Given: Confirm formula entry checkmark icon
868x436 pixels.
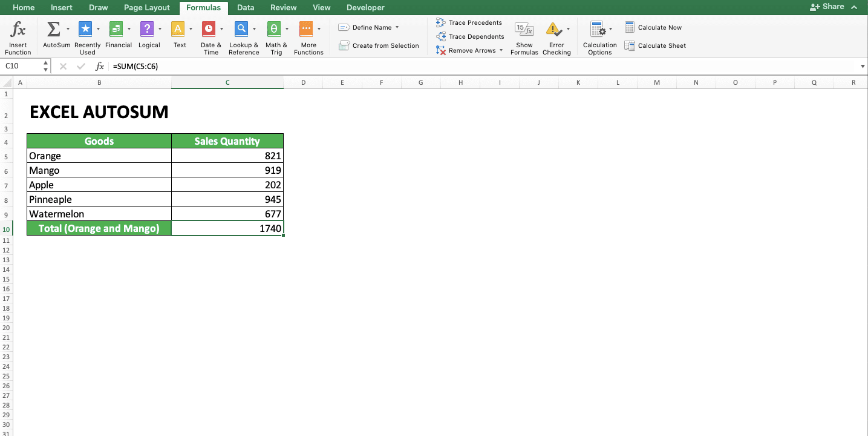Looking at the screenshot, I should (x=81, y=67).
